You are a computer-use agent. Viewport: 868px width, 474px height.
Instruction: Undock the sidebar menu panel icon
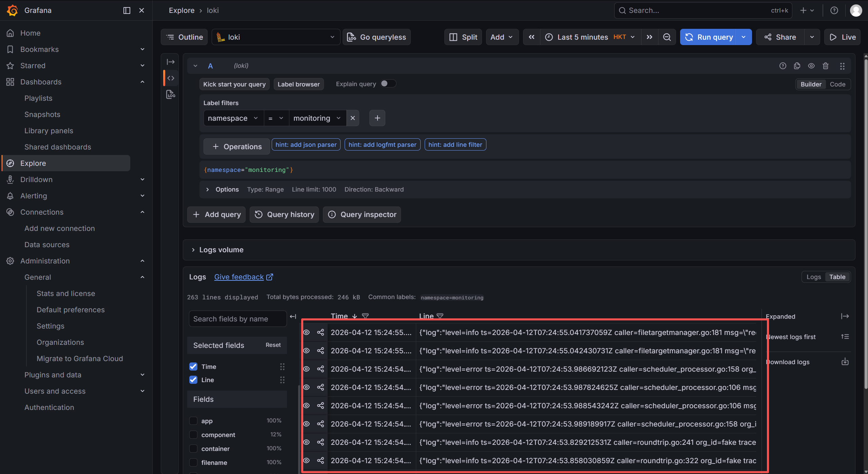click(x=127, y=11)
